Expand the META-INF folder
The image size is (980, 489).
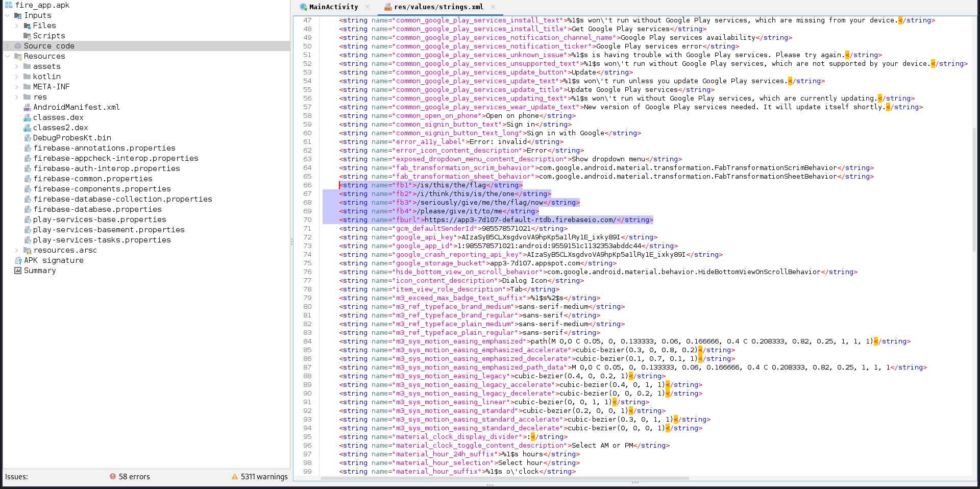pyautogui.click(x=17, y=87)
